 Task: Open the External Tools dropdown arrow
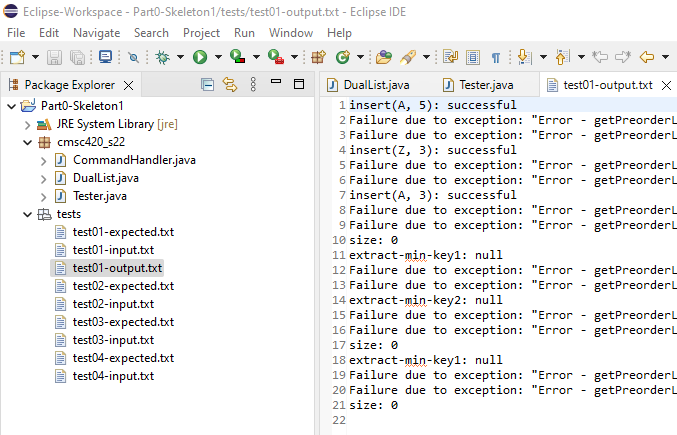[x=294, y=57]
